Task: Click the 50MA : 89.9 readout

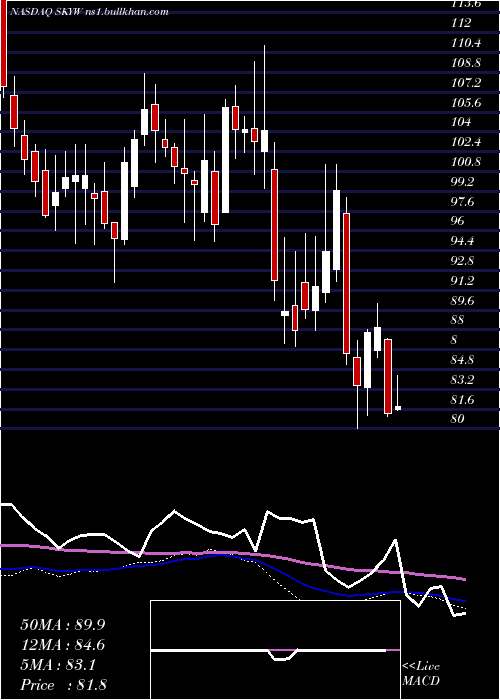Action: [63, 625]
